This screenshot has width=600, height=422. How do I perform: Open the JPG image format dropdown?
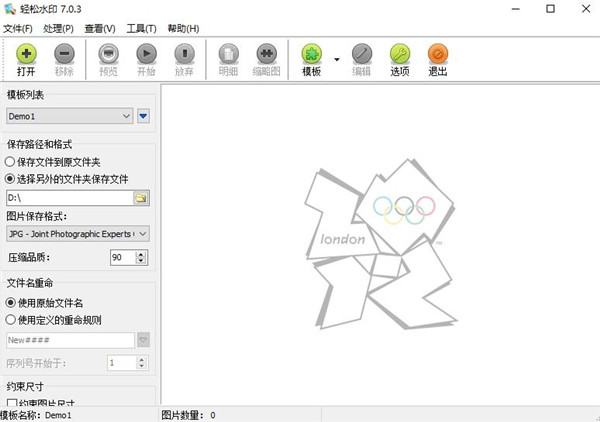coord(143,234)
